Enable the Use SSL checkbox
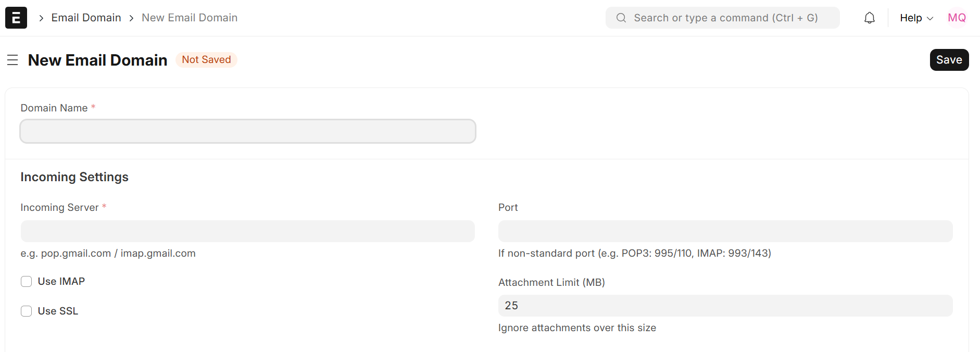This screenshot has height=352, width=980. 26,311
